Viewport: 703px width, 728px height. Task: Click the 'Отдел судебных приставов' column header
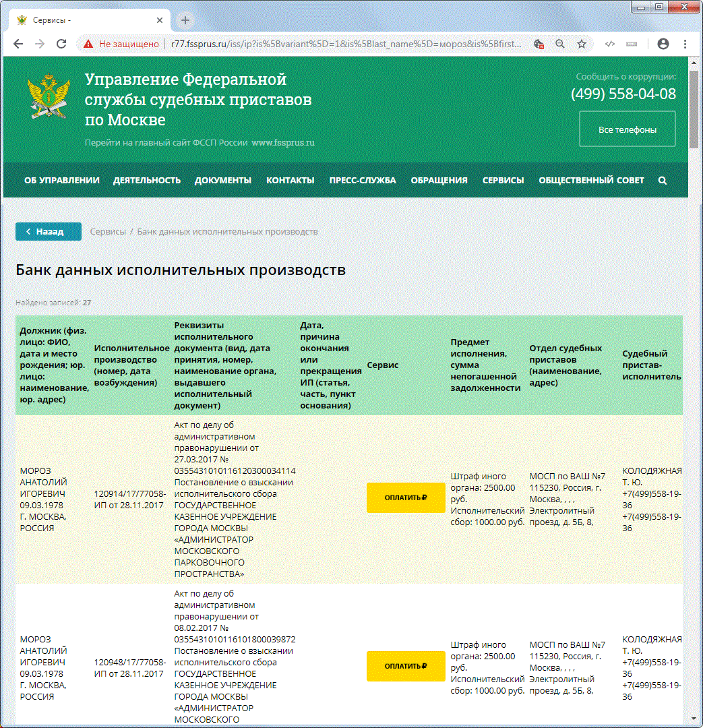click(566, 365)
